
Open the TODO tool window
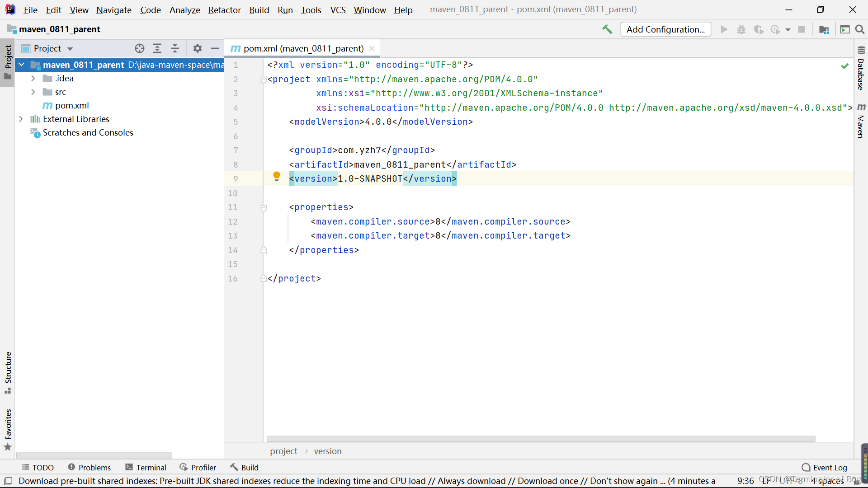tap(38, 467)
